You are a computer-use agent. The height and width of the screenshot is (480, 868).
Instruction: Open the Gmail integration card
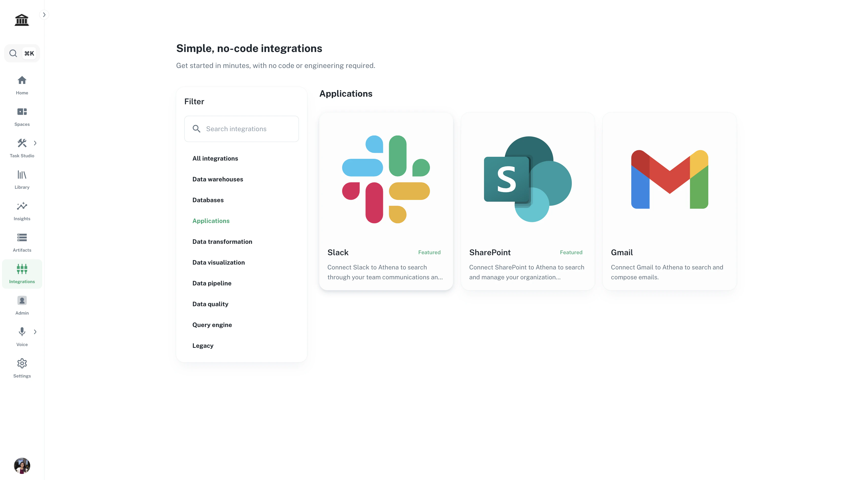[x=669, y=201]
